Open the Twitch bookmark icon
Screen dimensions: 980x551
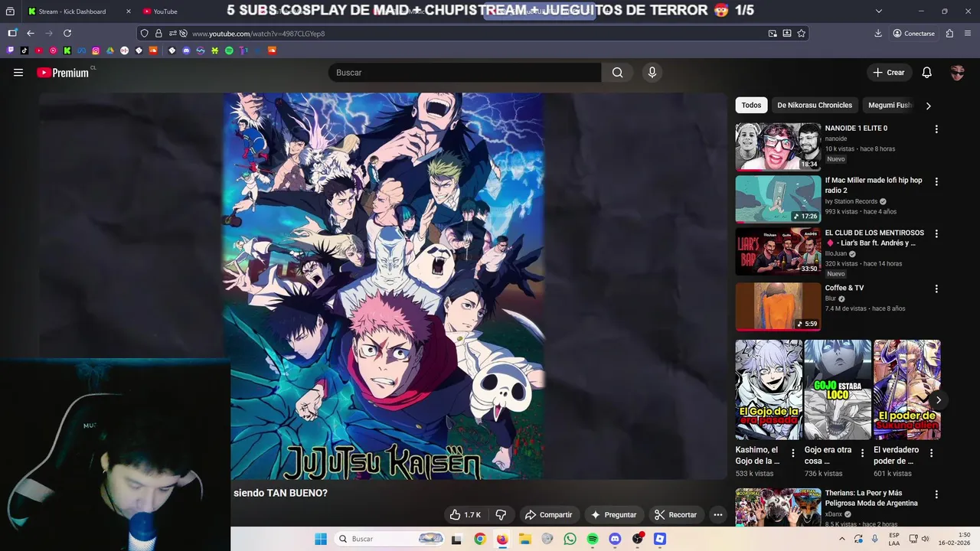[x=10, y=51]
